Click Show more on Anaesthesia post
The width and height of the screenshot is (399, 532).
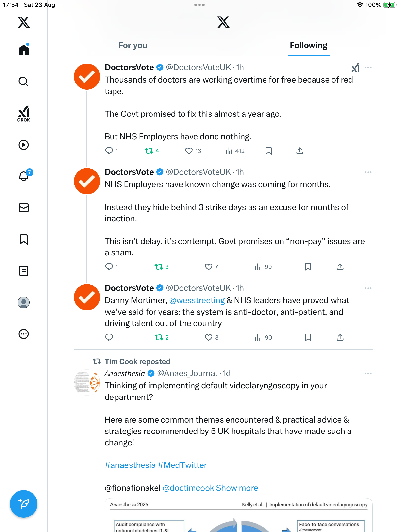click(x=237, y=488)
